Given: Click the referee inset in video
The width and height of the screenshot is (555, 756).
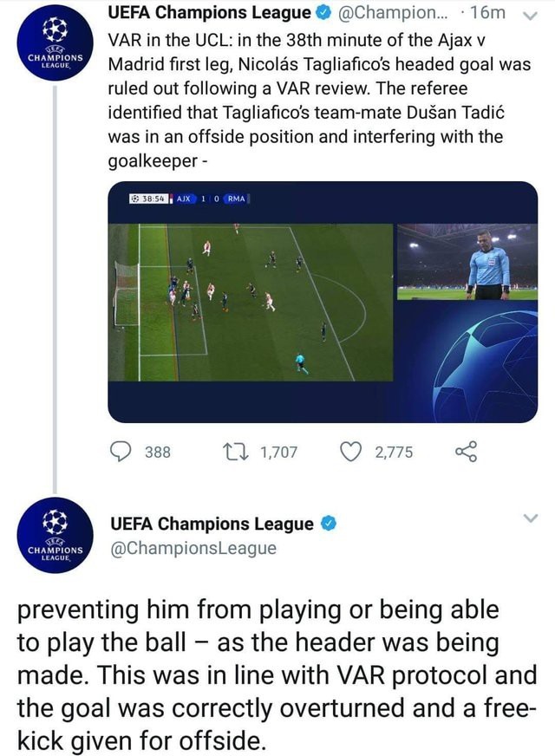Looking at the screenshot, I should point(467,262).
